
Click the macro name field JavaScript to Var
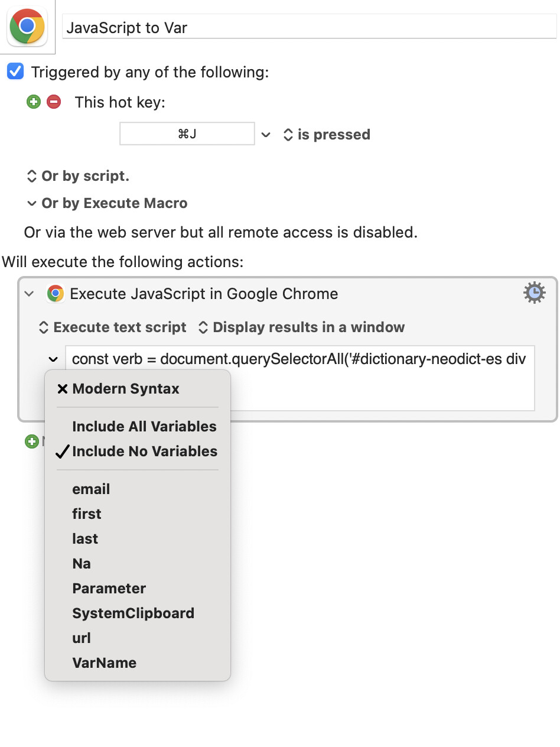click(310, 27)
